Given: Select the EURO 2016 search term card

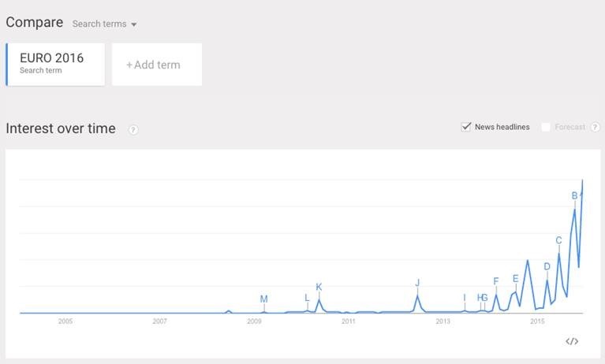Looking at the screenshot, I should pos(55,64).
